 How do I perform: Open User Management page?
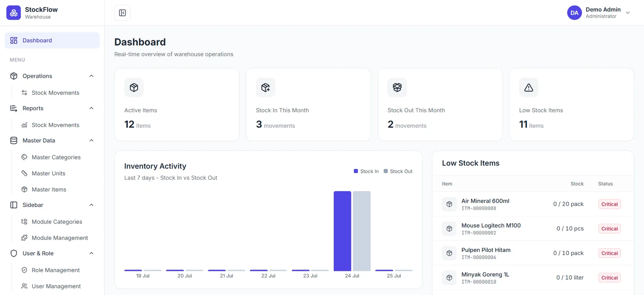pyautogui.click(x=56, y=286)
